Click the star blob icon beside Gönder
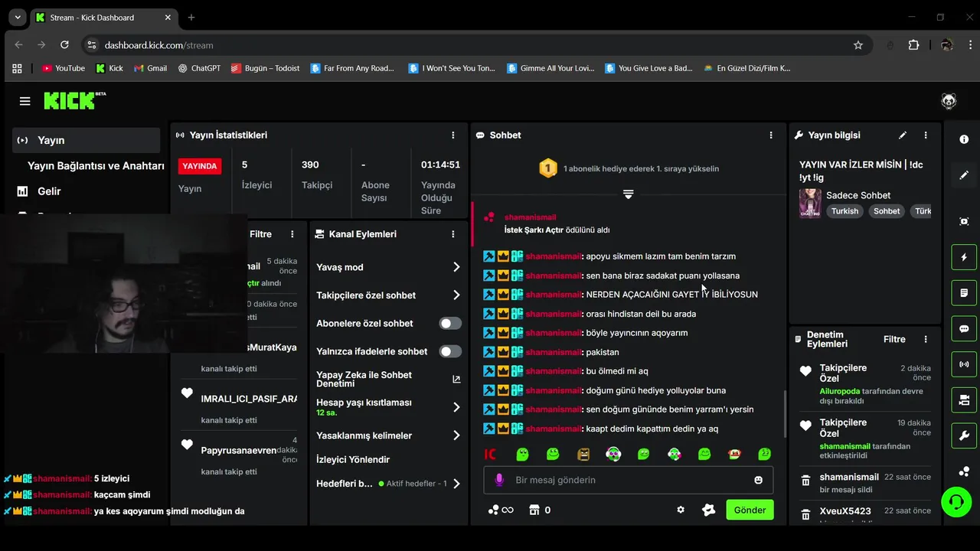980x551 pixels. (x=708, y=510)
